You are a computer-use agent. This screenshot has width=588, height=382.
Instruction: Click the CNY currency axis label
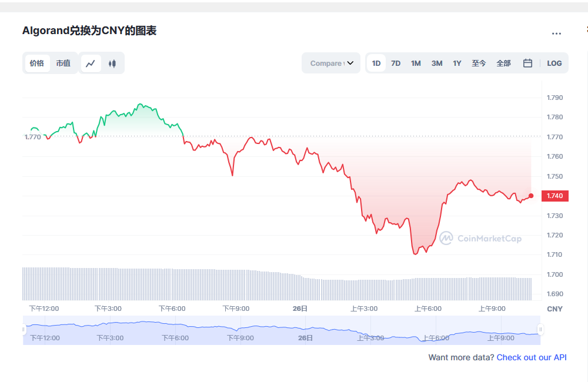pyautogui.click(x=554, y=309)
